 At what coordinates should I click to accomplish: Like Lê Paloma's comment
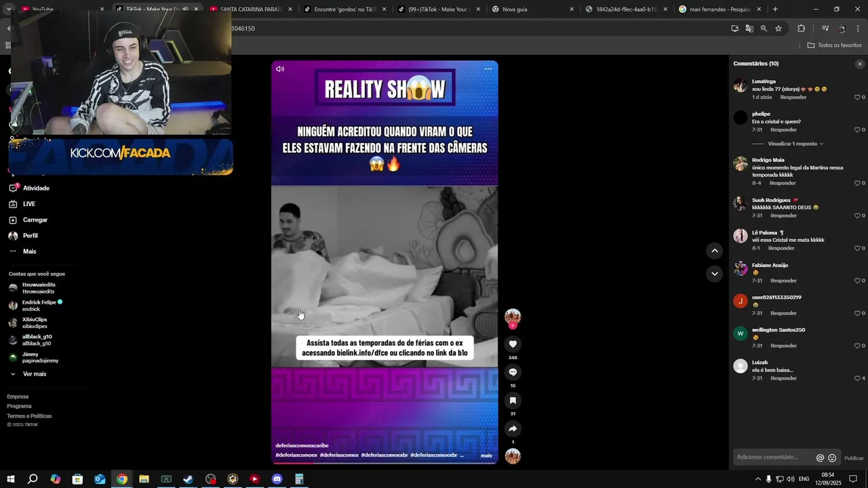tap(857, 248)
